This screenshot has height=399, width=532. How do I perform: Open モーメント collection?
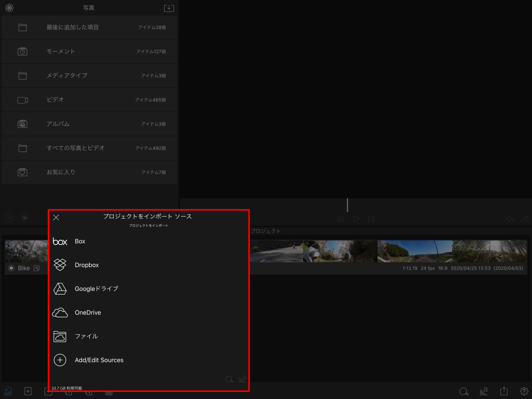tap(89, 52)
